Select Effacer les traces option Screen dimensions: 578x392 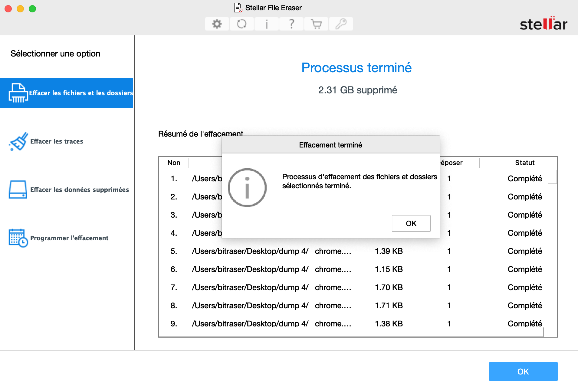click(57, 141)
